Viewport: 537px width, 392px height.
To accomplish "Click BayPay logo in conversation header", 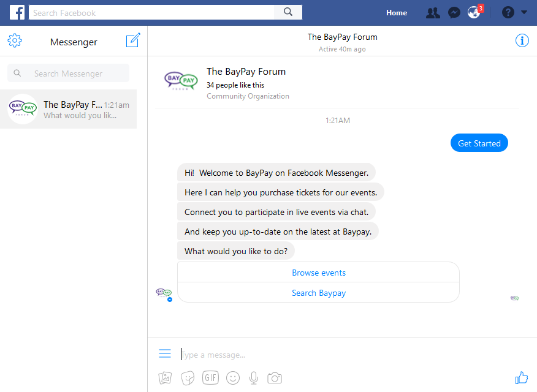I will pos(181,81).
